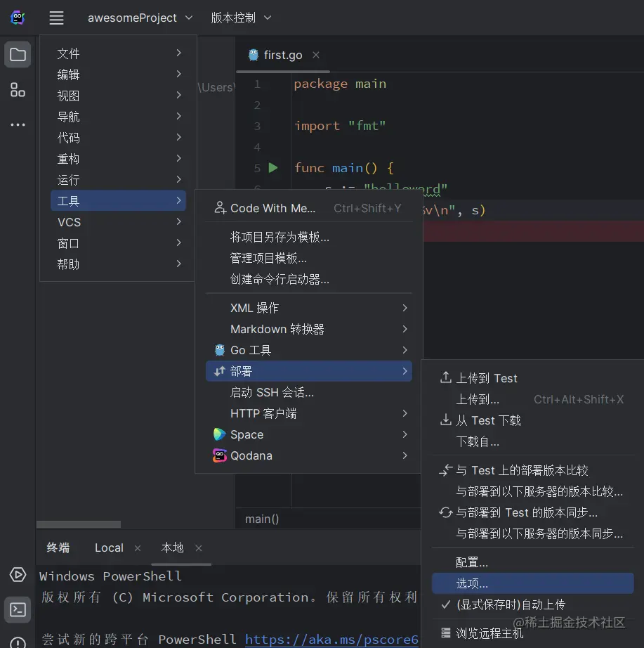644x648 pixels.
Task: Open the Problems tool window icon
Action: [x=18, y=642]
